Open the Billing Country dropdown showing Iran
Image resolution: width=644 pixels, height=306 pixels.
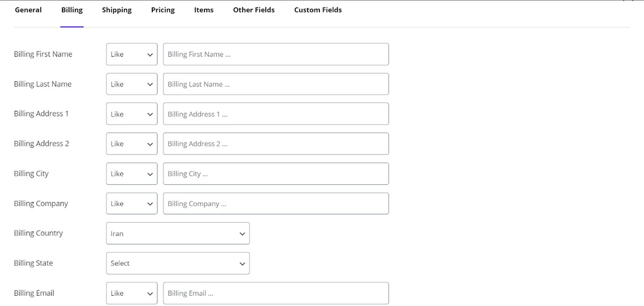178,234
